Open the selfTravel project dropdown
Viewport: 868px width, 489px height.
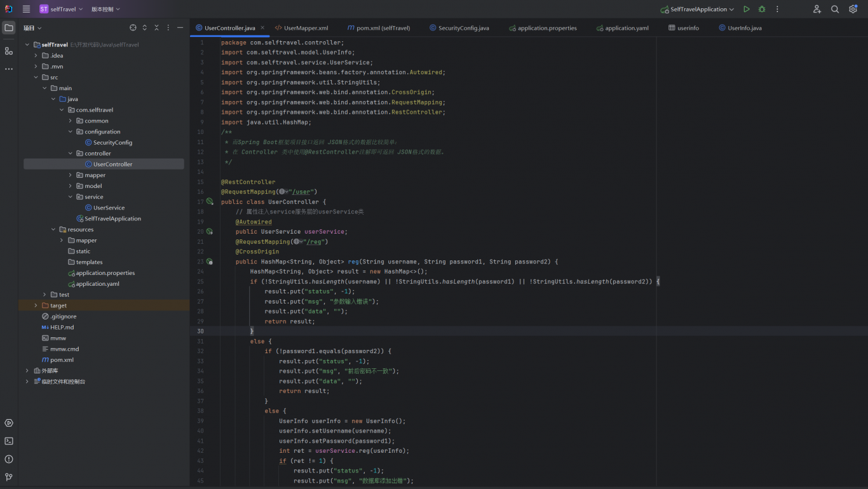pyautogui.click(x=60, y=9)
